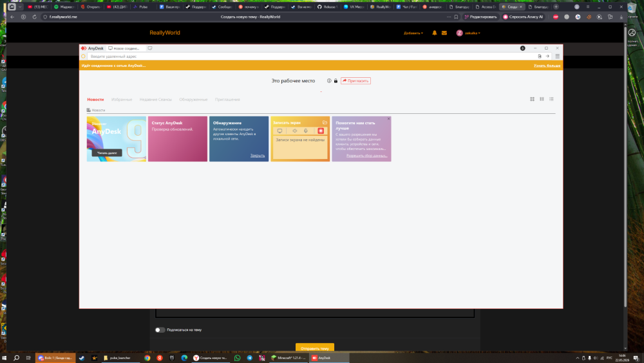Viewport: 644px width, 363px height.
Task: Open Windows taskbar search magnifier
Action: point(17,358)
